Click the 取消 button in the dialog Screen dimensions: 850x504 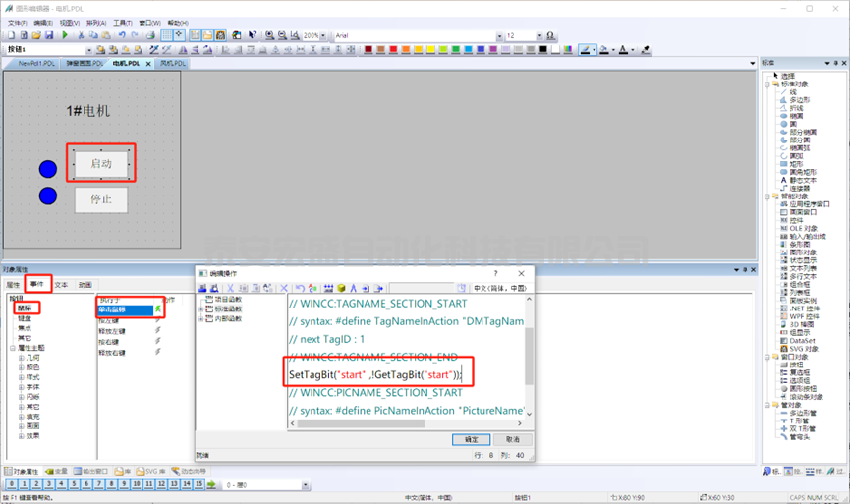tap(512, 439)
